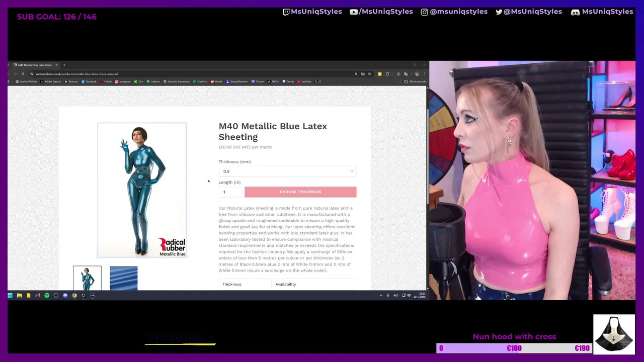
Task: Open the Chrome profile avatar
Action: pyautogui.click(x=417, y=74)
